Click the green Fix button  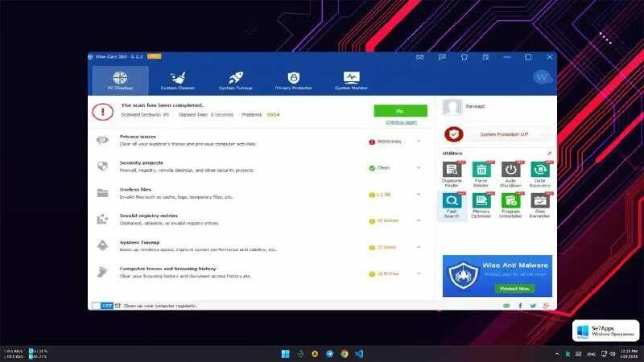(x=400, y=111)
